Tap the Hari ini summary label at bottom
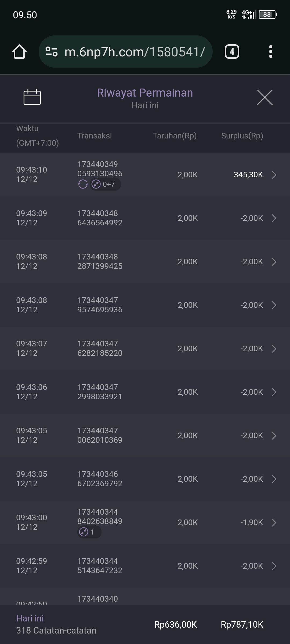Viewport: 290px width, 644px height. (30, 618)
